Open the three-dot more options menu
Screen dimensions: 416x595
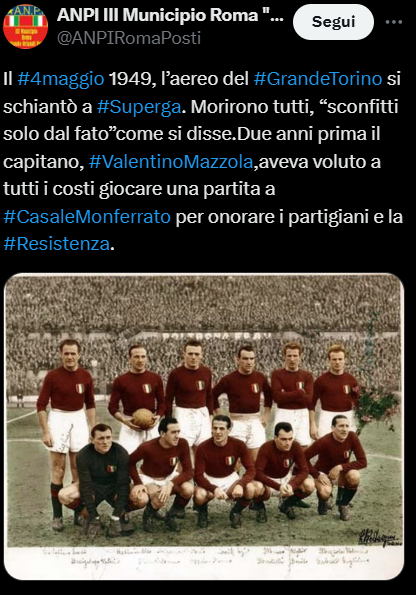(394, 22)
